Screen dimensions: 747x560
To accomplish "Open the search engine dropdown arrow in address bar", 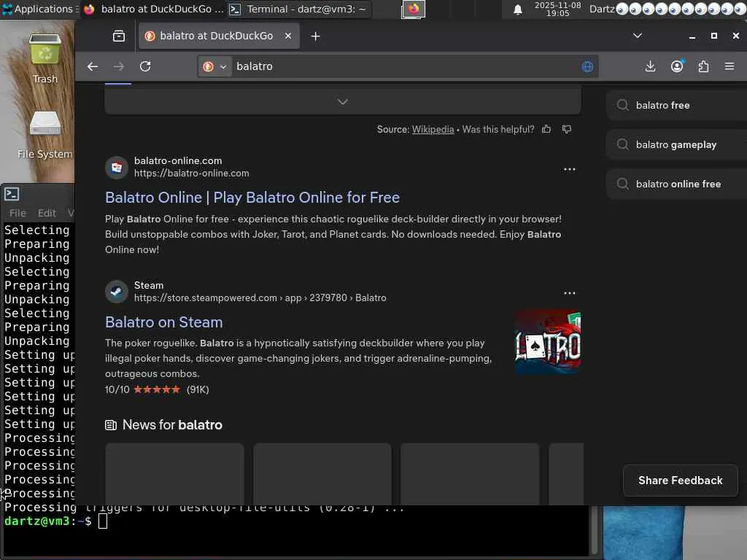I will click(223, 66).
